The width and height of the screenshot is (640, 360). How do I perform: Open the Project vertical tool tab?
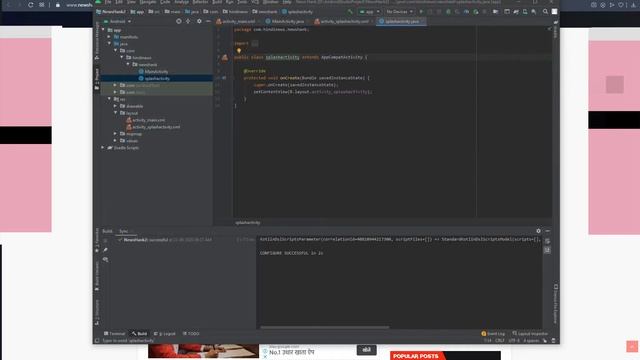click(97, 78)
